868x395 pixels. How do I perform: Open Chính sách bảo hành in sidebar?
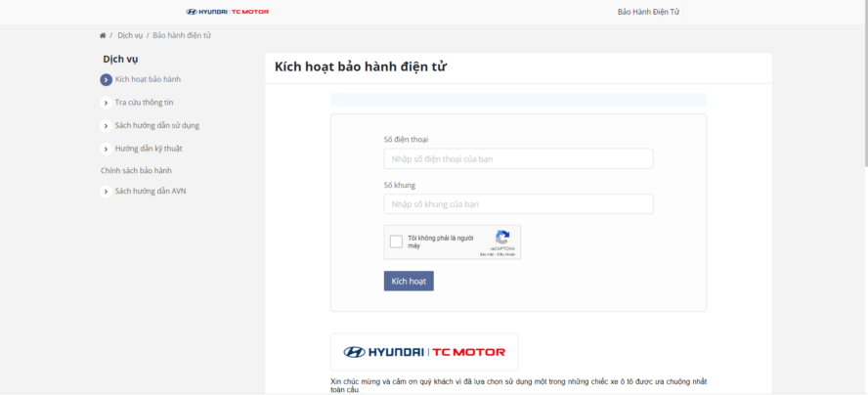pyautogui.click(x=136, y=170)
